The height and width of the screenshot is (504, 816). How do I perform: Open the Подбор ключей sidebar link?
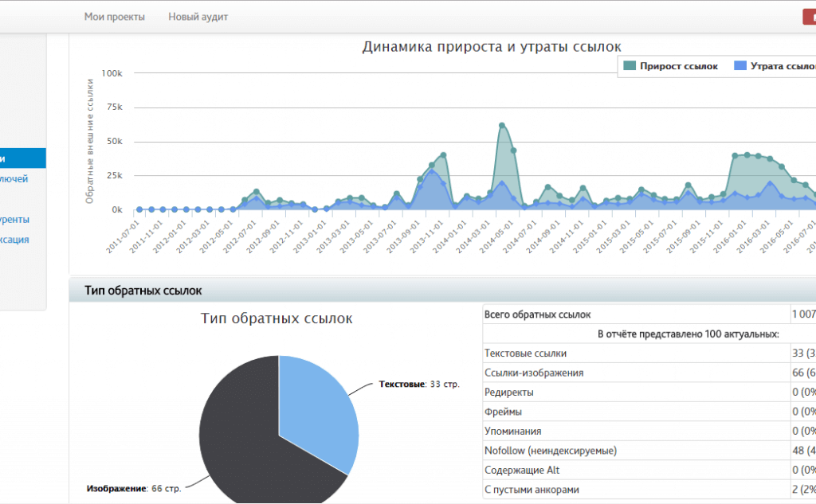point(16,178)
